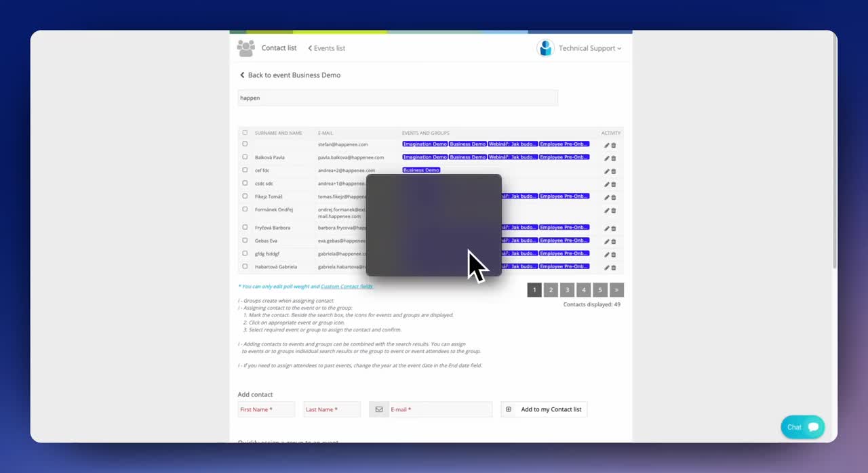Edit Fikejz Tomáš contact pencil icon

[x=607, y=197]
